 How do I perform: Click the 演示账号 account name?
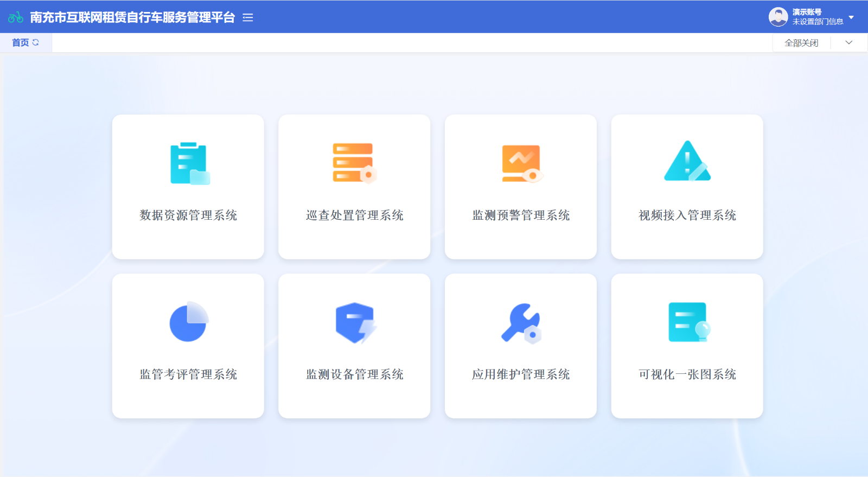point(807,12)
